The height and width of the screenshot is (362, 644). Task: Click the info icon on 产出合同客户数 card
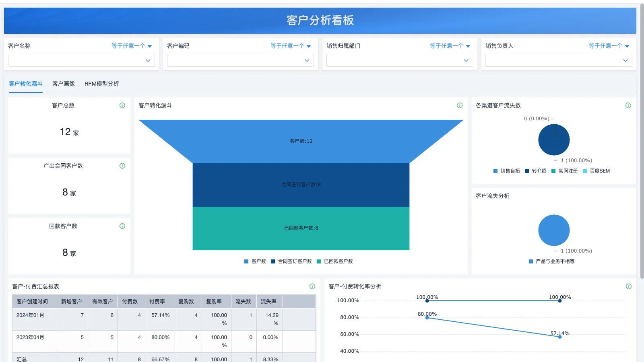[x=122, y=166]
